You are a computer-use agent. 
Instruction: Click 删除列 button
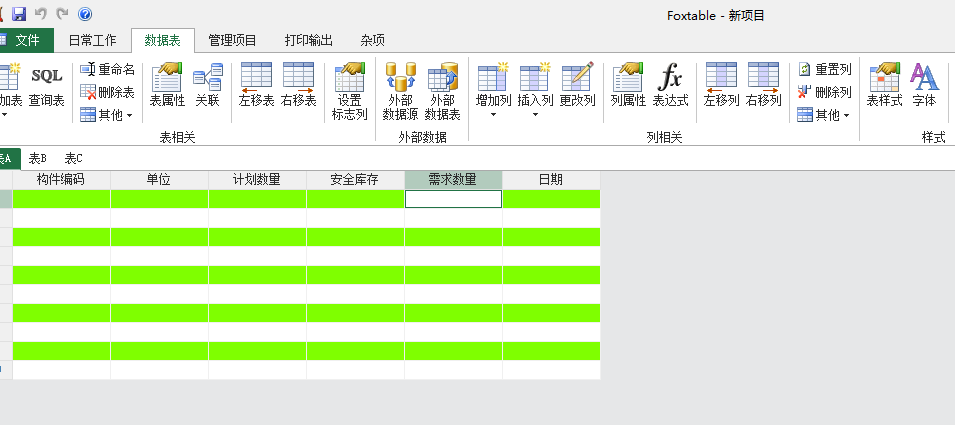coord(823,92)
